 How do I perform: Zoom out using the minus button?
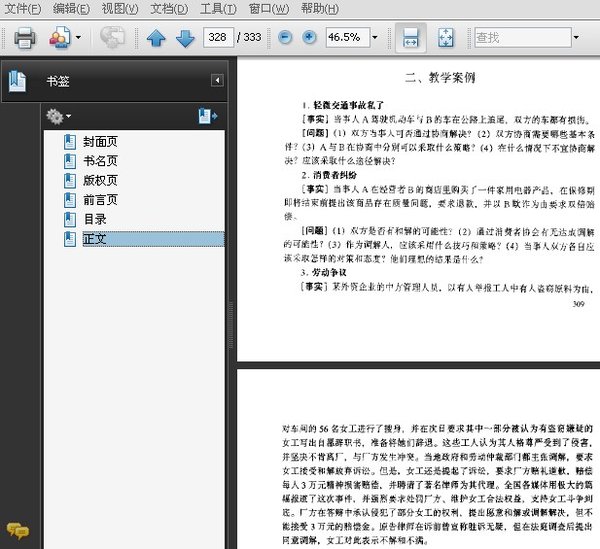tap(285, 38)
